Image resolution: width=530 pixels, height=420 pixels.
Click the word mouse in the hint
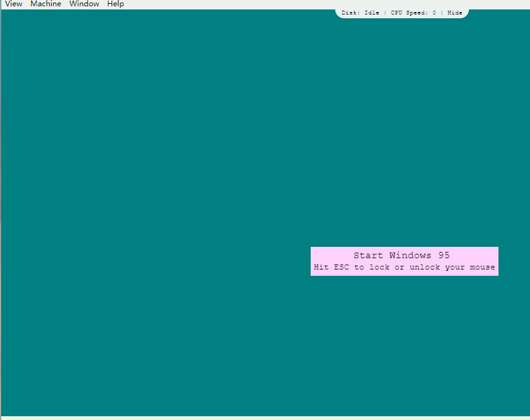coord(482,268)
